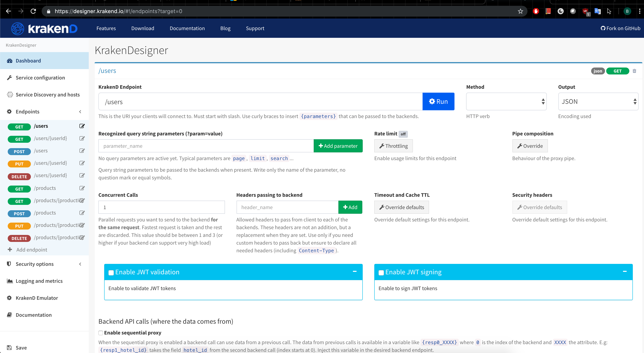Edit icon for PUT /users/{userId} endpoint

coord(82,163)
